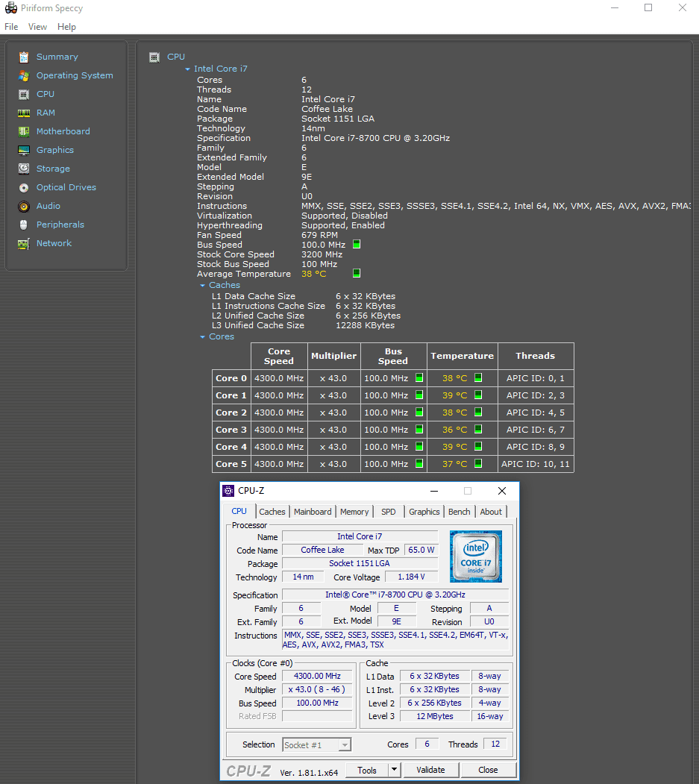699x784 pixels.
Task: Switch to the Caches tab in CPU-Z
Action: (272, 512)
